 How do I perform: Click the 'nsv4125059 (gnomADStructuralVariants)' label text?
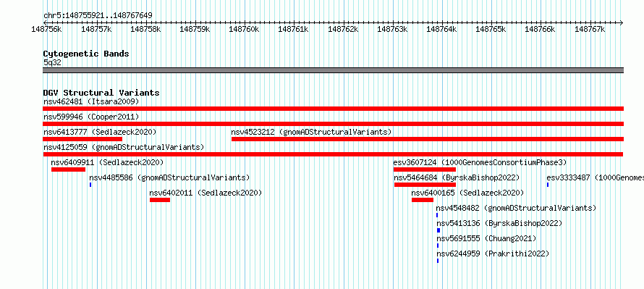click(124, 147)
